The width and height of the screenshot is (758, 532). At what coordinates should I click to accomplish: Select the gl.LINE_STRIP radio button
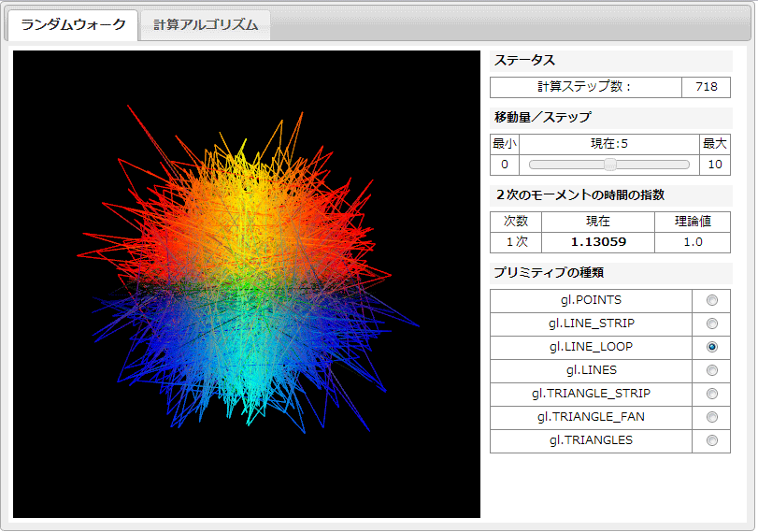coord(711,324)
